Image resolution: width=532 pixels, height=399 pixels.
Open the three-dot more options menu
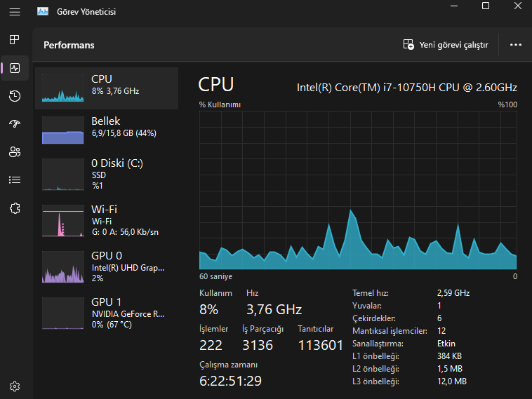coord(516,45)
